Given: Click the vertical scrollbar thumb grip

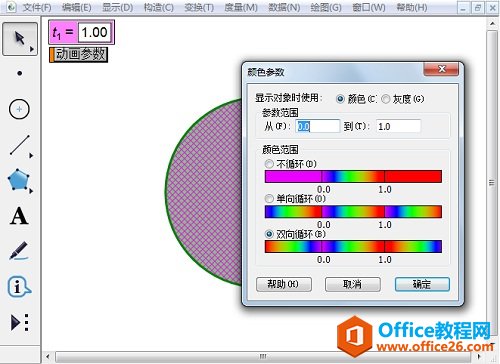Looking at the screenshot, I should [492, 183].
